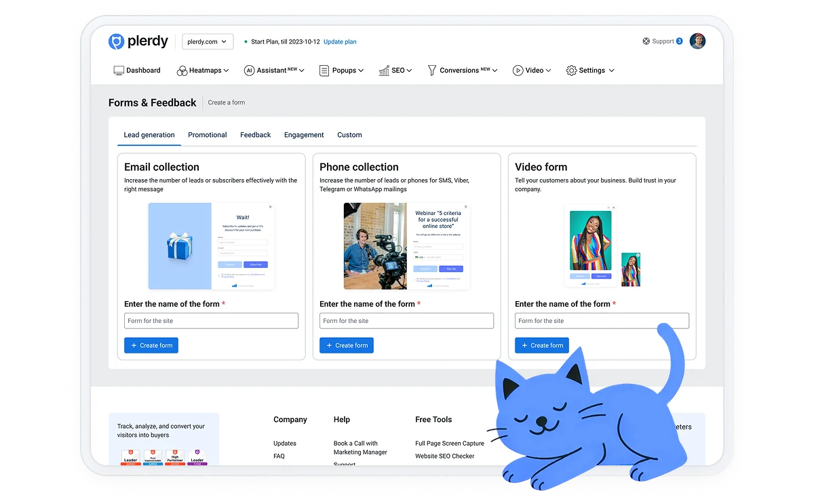Click the Video form preview thumbnail
Image resolution: width=814 pixels, height=504 pixels.
[602, 246]
